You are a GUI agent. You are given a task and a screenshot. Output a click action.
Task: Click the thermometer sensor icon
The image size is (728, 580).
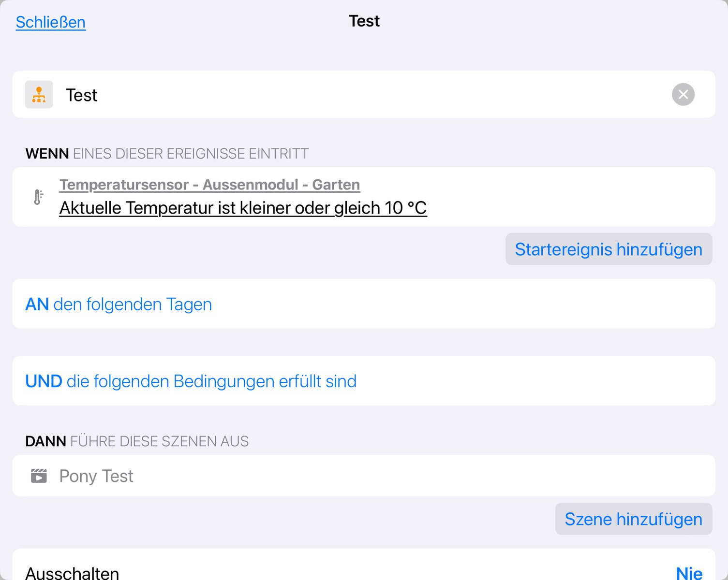(39, 197)
